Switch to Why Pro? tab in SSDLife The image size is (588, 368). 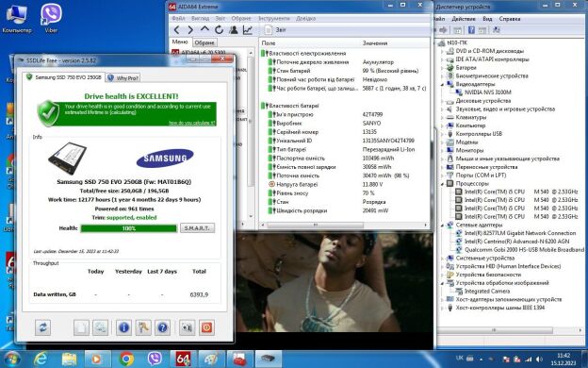coord(123,77)
